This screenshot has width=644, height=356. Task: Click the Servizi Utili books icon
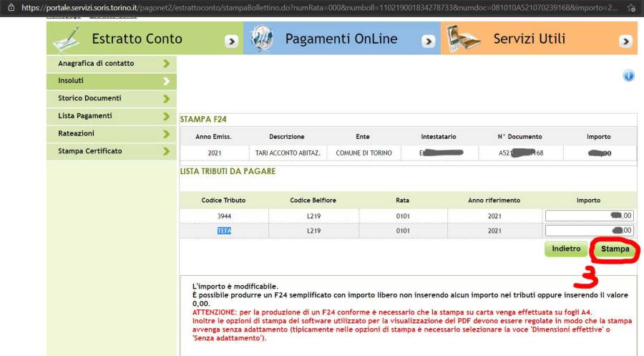461,39
